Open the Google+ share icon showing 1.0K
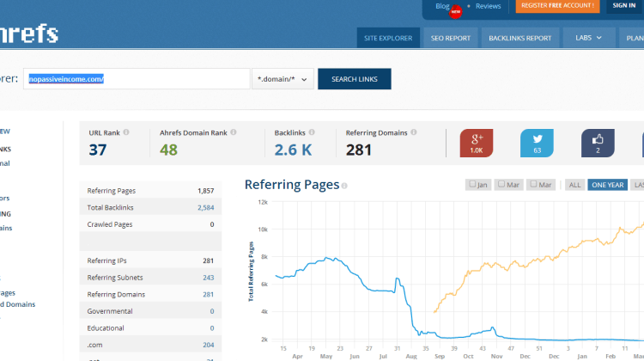The image size is (644, 361). pyautogui.click(x=476, y=143)
